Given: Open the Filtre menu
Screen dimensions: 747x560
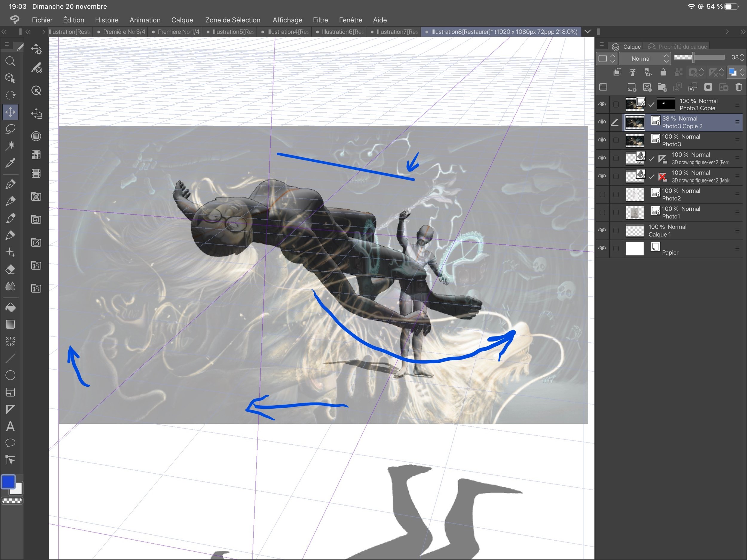Looking at the screenshot, I should [320, 20].
